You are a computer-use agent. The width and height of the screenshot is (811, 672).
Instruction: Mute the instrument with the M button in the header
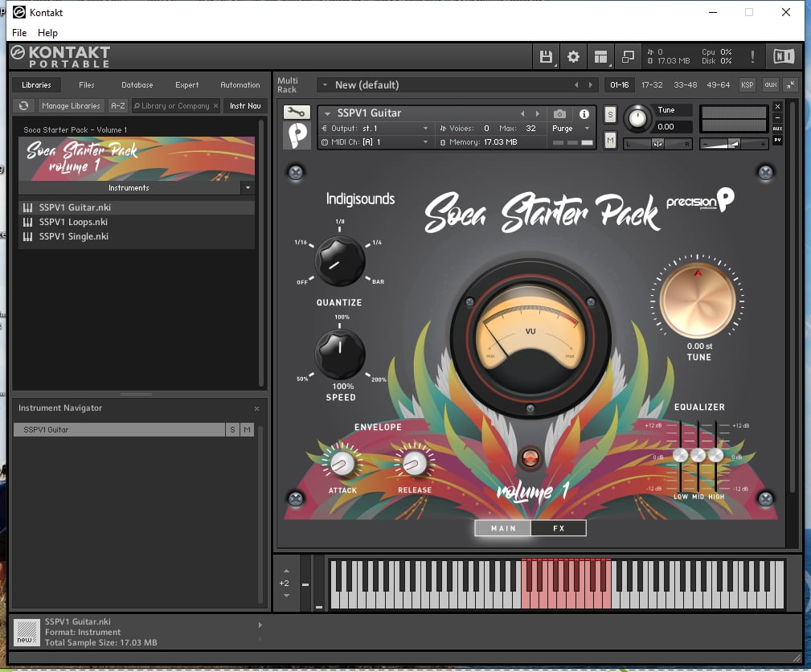click(610, 140)
